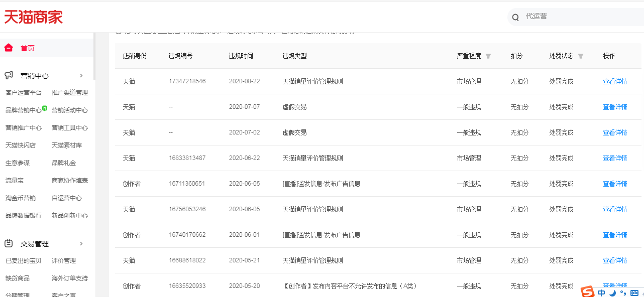
Task: Click violation type in the 16711360651 row
Action: tap(321, 184)
